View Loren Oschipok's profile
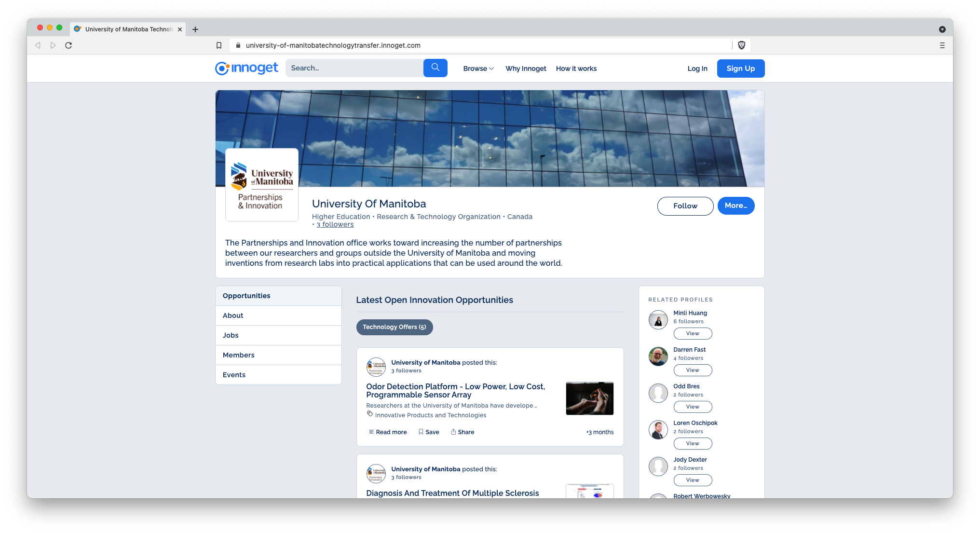980x534 pixels. 693,444
